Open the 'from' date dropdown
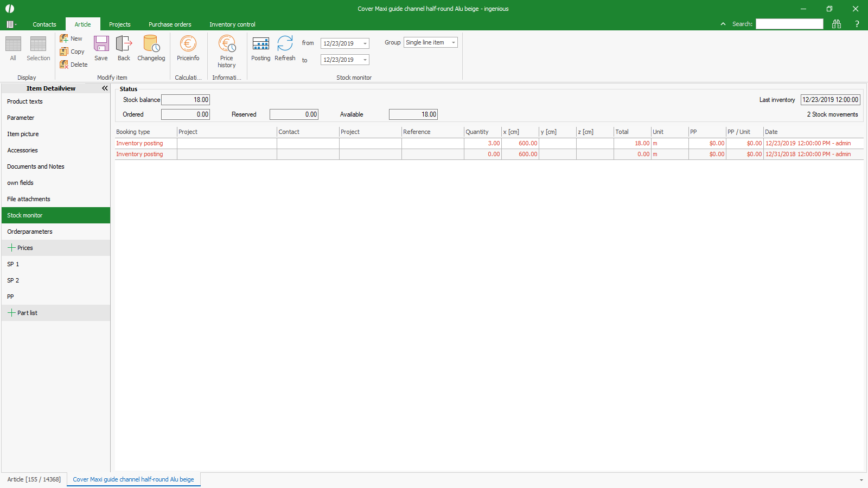 (365, 43)
